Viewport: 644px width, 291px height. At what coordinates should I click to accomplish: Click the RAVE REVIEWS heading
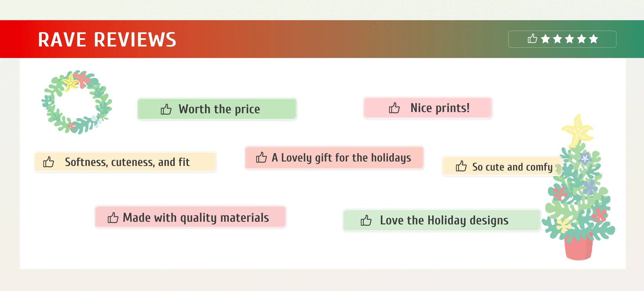[x=107, y=40]
